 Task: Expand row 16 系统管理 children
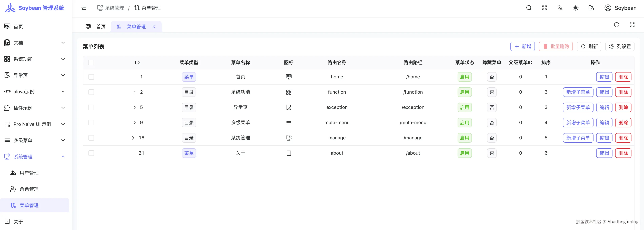pyautogui.click(x=133, y=138)
